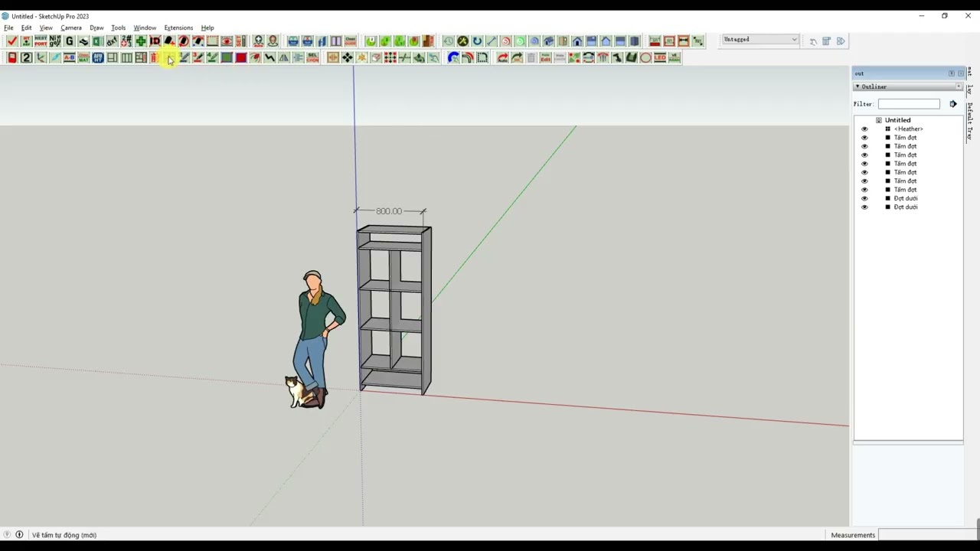Toggle the eye of last Tấm đợt row

[x=864, y=190]
